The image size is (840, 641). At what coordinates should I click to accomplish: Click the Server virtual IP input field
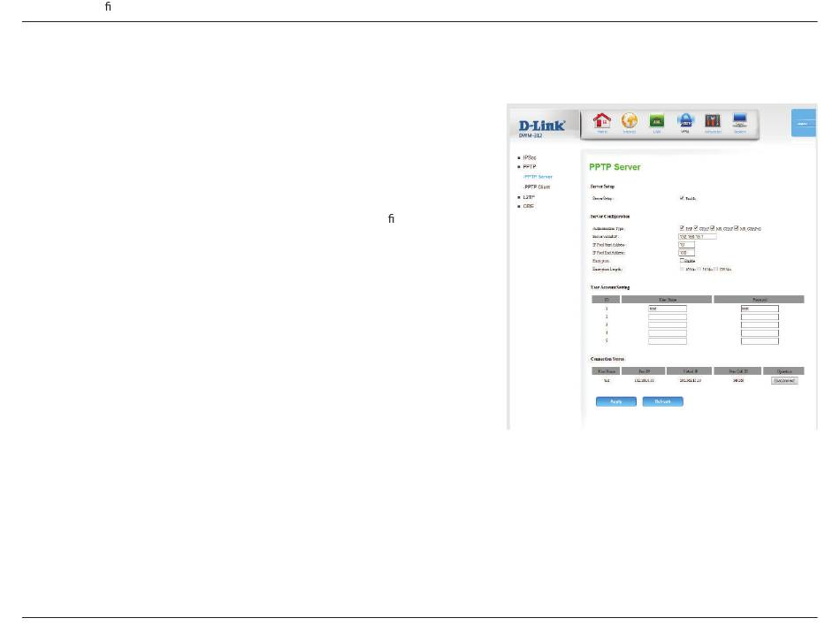(x=697, y=237)
